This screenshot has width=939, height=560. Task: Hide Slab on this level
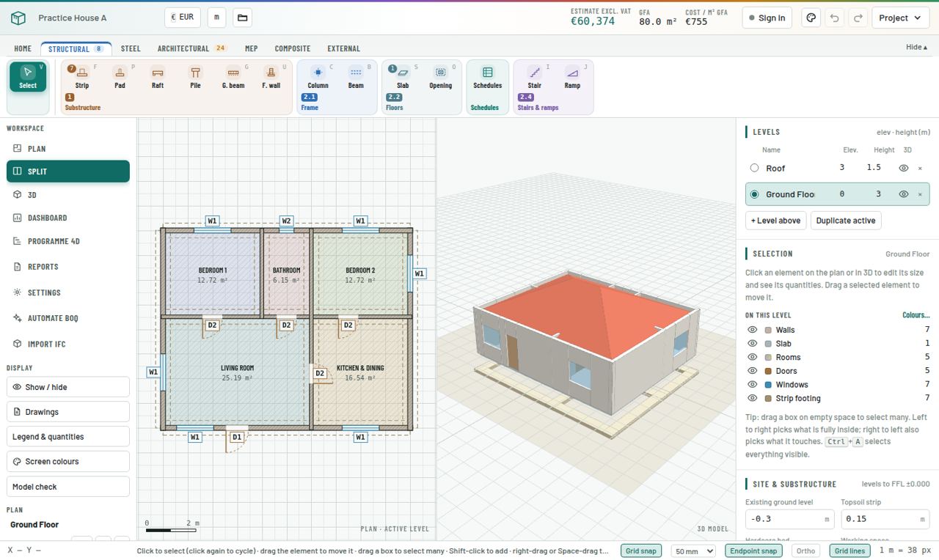[x=752, y=343]
